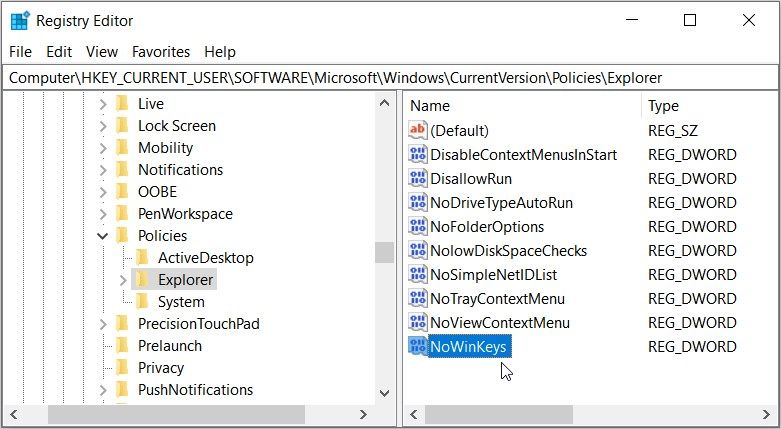Click the registry path address bar
Image resolution: width=781 pixels, height=429 pixels.
(390, 77)
